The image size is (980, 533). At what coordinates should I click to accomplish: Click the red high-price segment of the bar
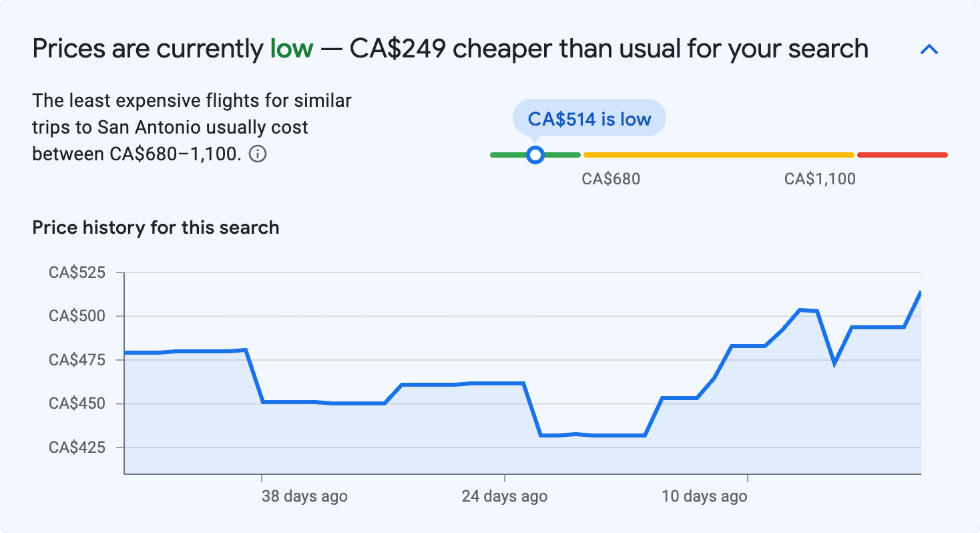pos(903,154)
